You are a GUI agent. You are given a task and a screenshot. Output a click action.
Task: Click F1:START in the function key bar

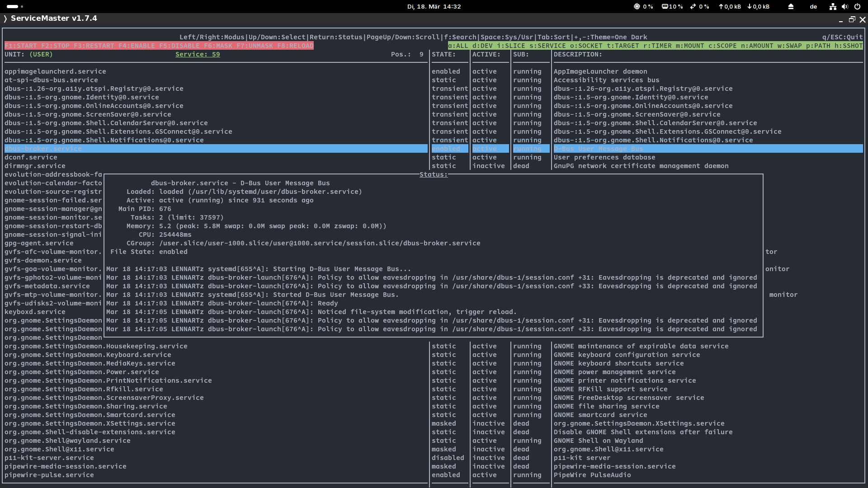(21, 46)
